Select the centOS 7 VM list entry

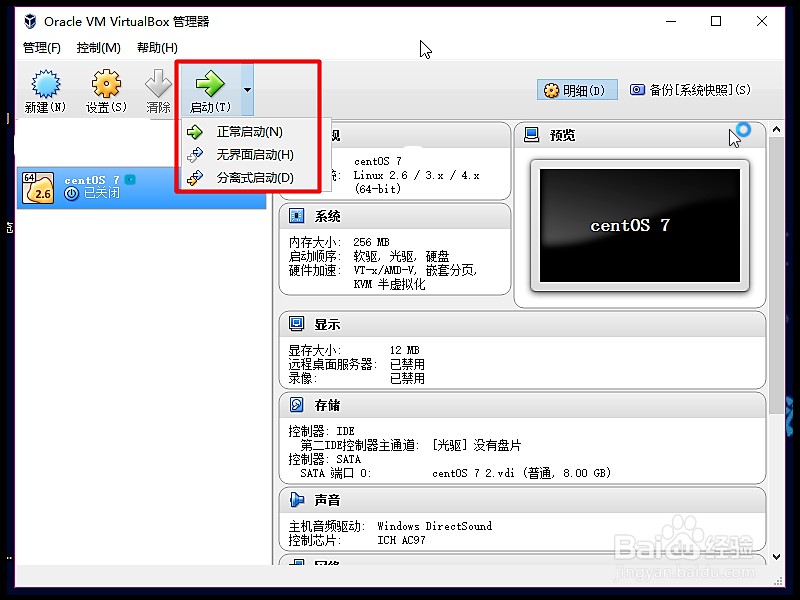click(141, 187)
